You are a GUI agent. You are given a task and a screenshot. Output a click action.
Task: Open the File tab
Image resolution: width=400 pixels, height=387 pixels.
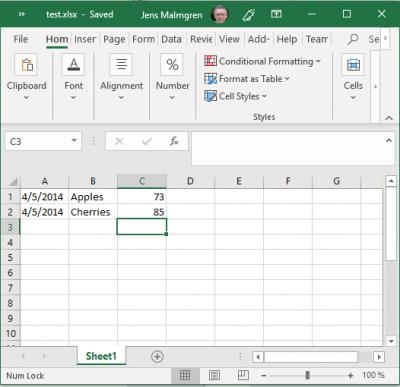click(21, 39)
